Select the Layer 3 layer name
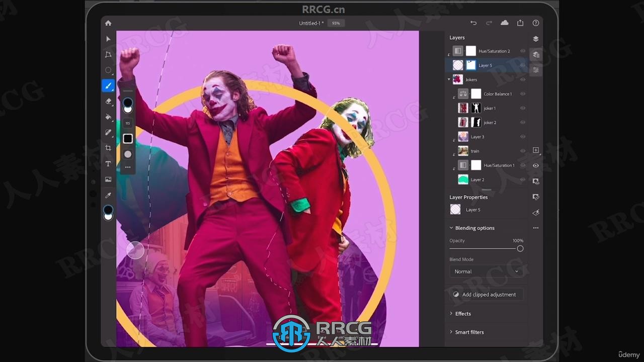This screenshot has width=644, height=362. pyautogui.click(x=477, y=137)
